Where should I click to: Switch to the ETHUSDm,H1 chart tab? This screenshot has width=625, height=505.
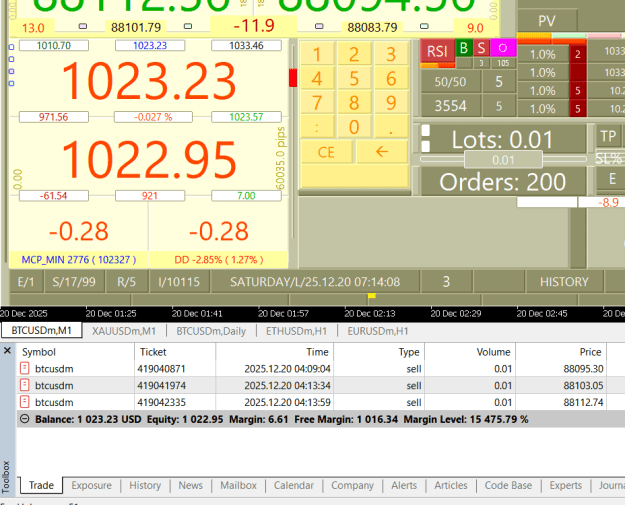[x=296, y=331]
